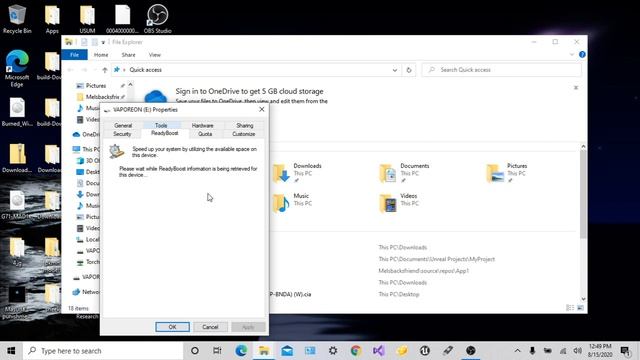Open Cortana circle on the taskbar
The height and width of the screenshot is (360, 640).
point(195,351)
